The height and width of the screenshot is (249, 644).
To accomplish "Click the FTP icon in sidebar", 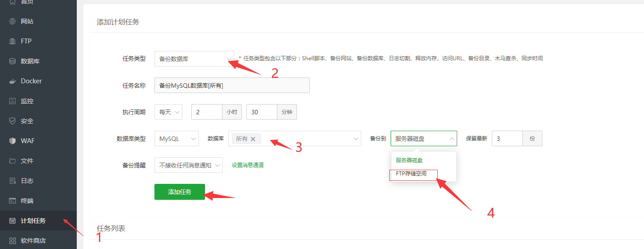I will [12, 41].
